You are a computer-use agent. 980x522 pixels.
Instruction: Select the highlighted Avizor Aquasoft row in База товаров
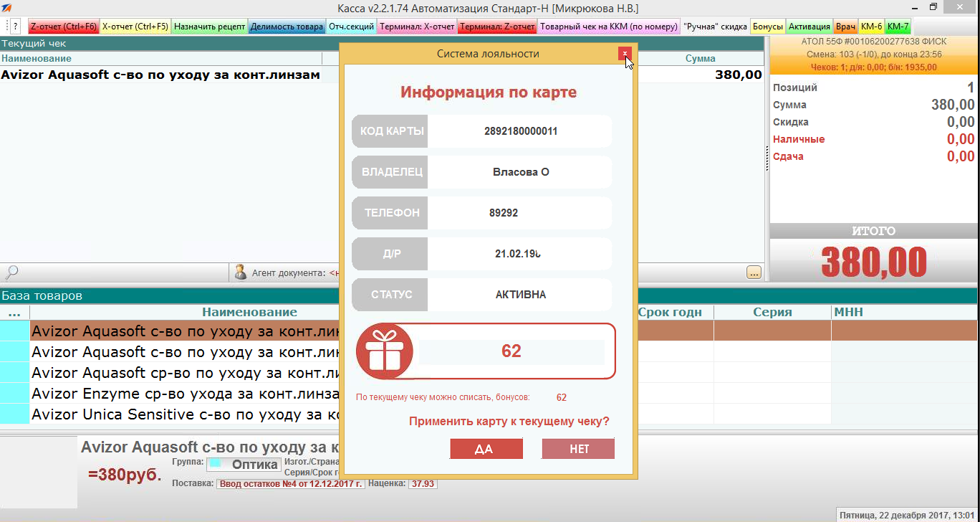(x=489, y=331)
